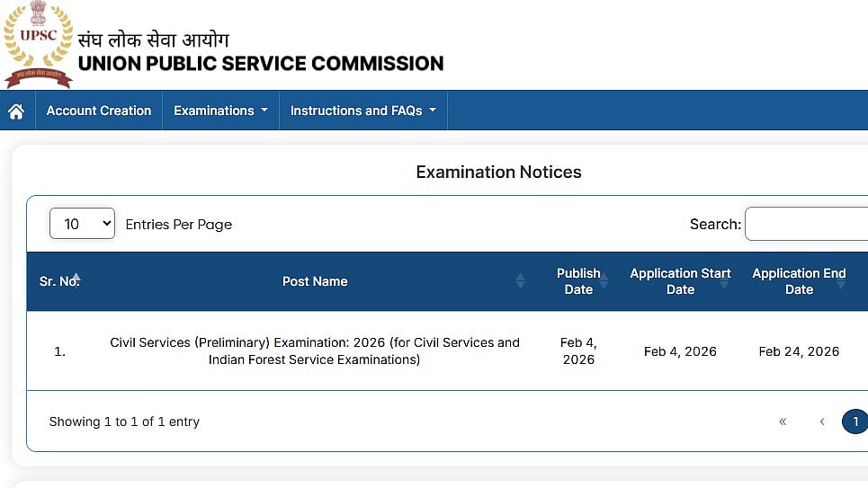The image size is (868, 488).
Task: Click the Search input field
Action: (x=806, y=224)
